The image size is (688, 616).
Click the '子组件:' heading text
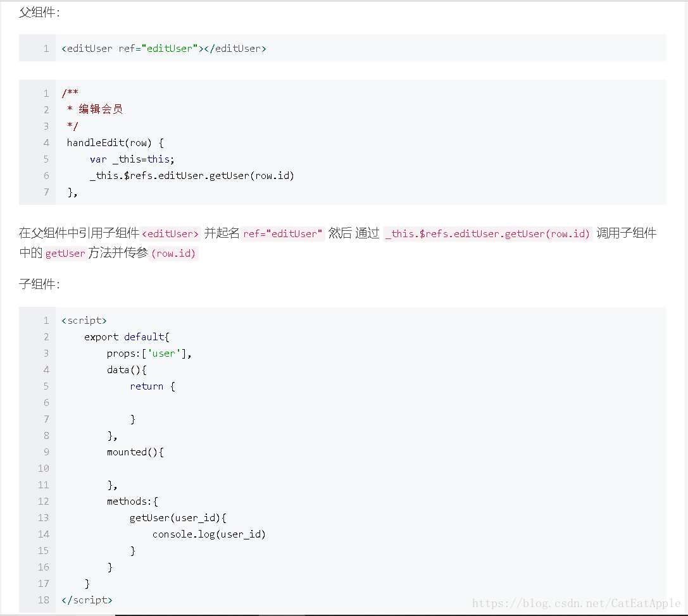click(x=39, y=284)
